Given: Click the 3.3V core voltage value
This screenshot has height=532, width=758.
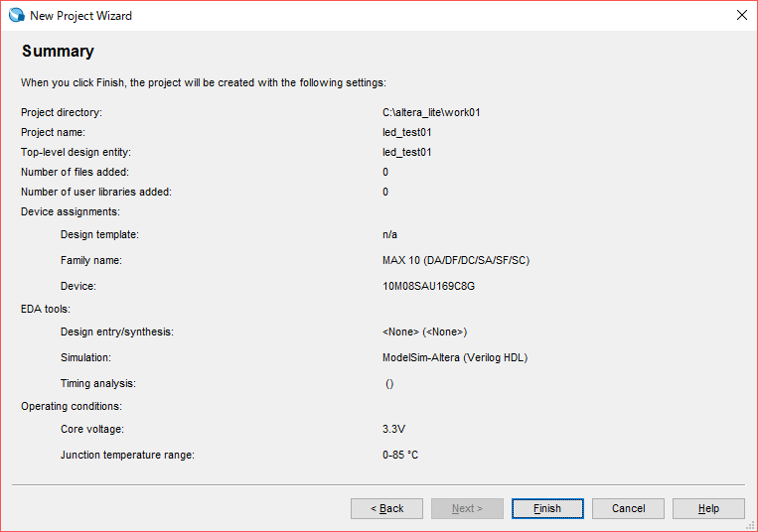Looking at the screenshot, I should point(393,429).
